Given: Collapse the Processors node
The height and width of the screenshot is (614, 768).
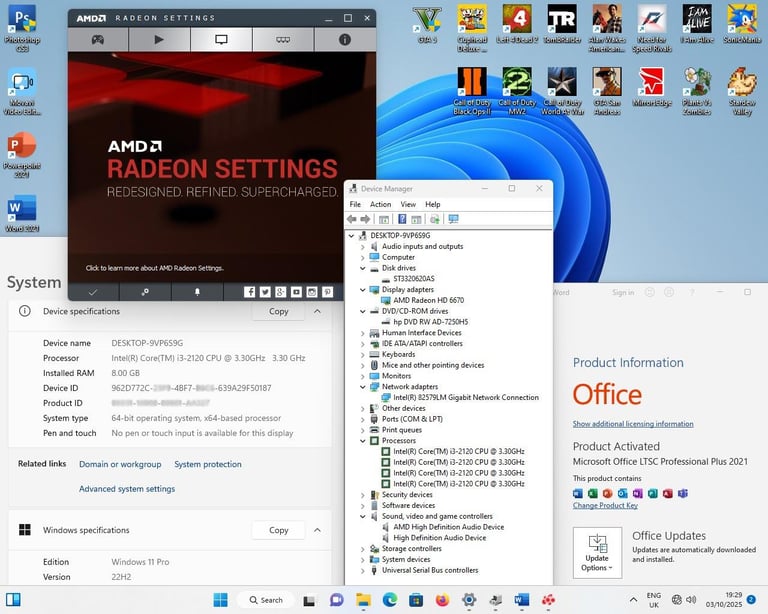Looking at the screenshot, I should point(363,441).
